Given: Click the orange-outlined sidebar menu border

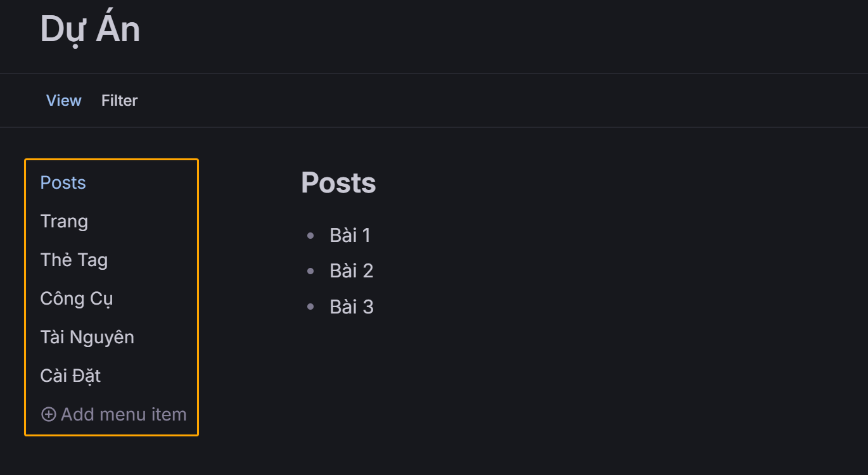Looking at the screenshot, I should pos(25,297).
